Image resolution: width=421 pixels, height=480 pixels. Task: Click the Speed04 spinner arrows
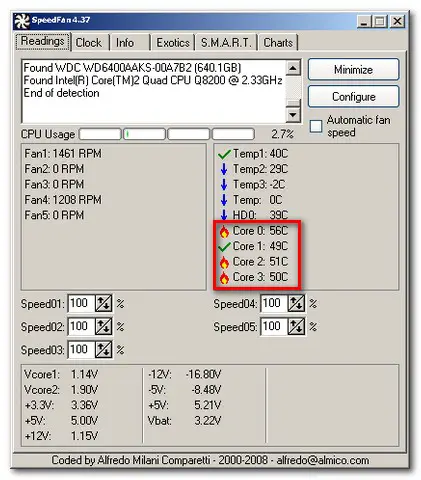(x=296, y=303)
